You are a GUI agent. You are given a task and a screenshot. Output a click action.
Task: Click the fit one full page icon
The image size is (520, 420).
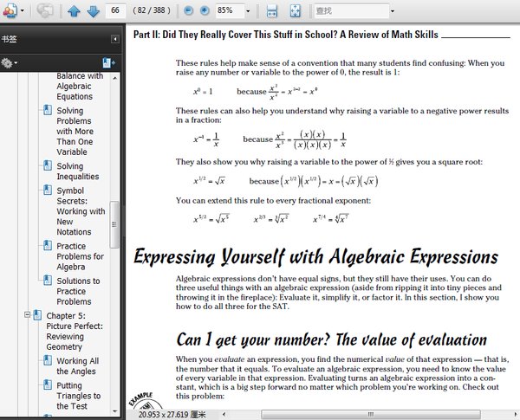(295, 10)
